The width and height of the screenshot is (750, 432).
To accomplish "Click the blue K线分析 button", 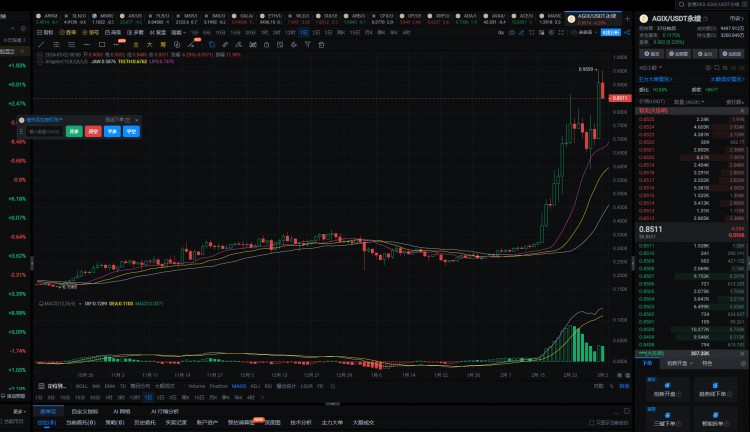I will (611, 33).
